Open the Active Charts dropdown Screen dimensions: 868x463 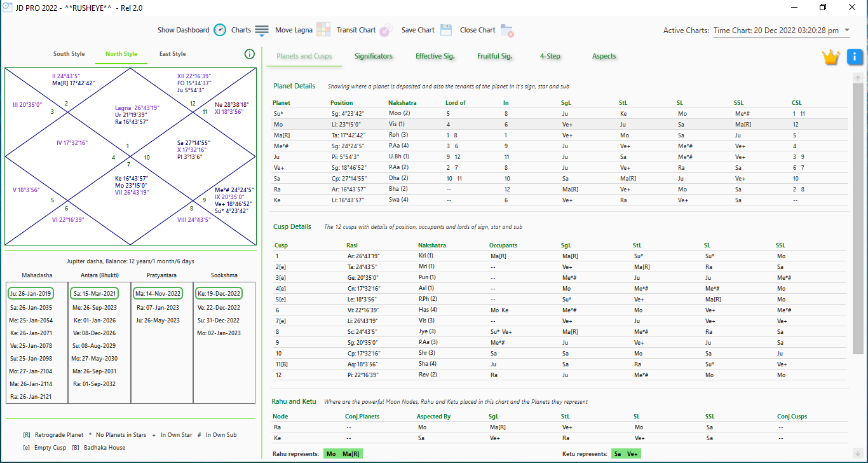[782, 31]
